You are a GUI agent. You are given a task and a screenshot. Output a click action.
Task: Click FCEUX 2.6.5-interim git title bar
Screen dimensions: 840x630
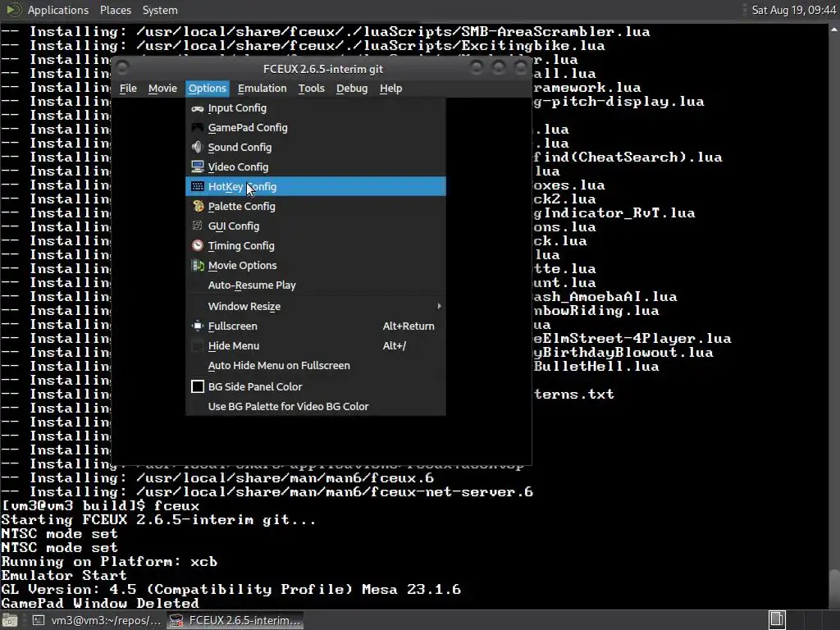[323, 69]
